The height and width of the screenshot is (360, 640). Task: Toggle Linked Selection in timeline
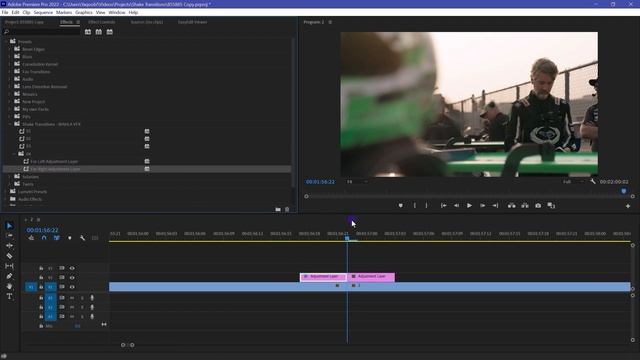(57, 238)
